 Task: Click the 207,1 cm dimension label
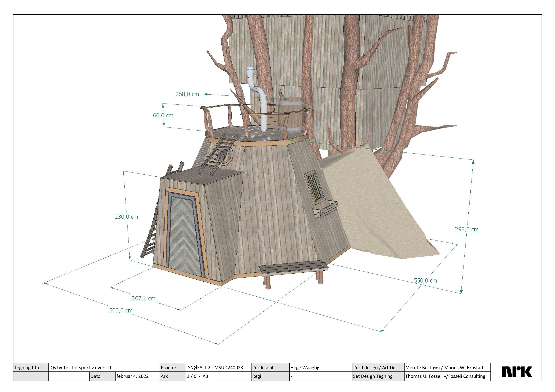pos(144,299)
